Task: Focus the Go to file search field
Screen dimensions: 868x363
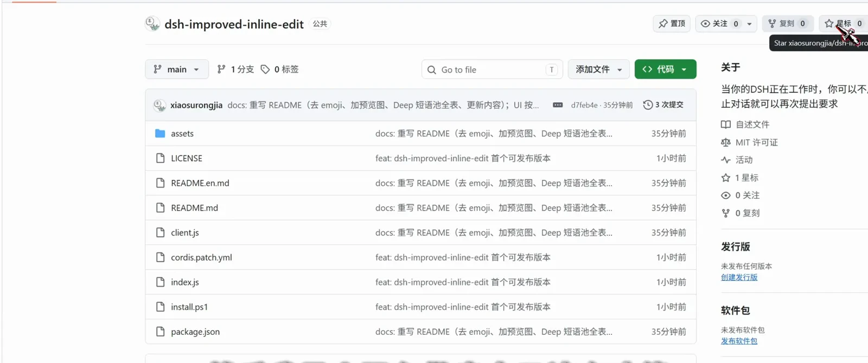Action: (x=492, y=69)
